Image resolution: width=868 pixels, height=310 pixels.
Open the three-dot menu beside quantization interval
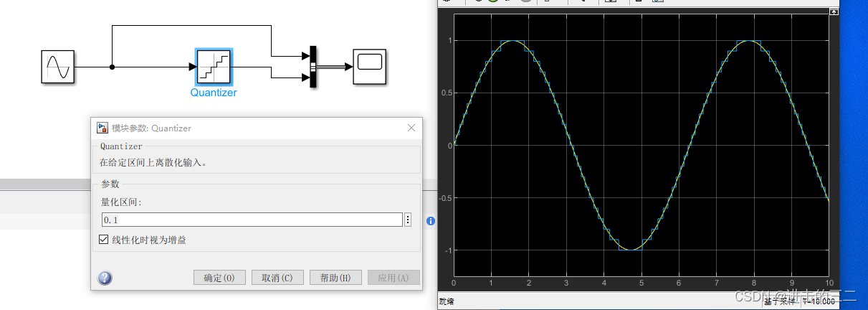408,220
